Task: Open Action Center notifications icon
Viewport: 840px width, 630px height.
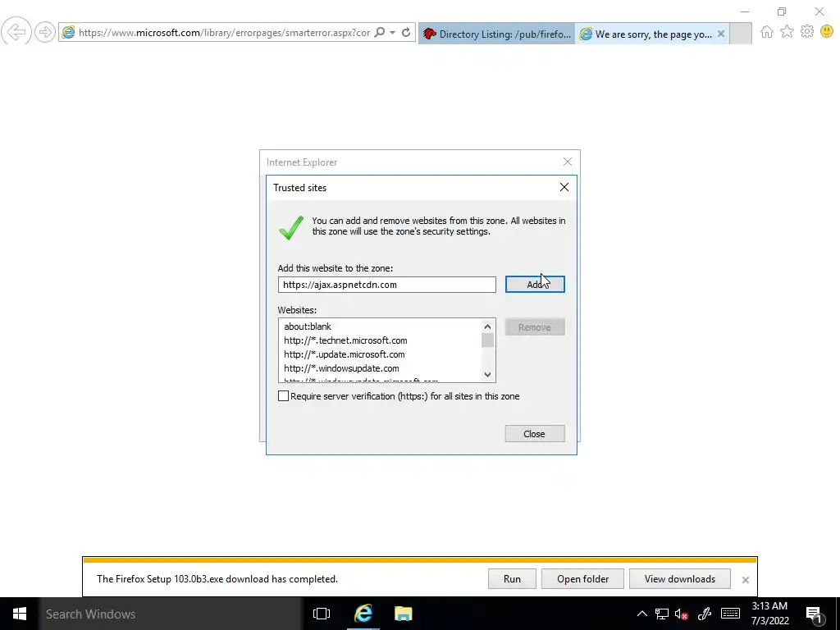Action: click(815, 614)
